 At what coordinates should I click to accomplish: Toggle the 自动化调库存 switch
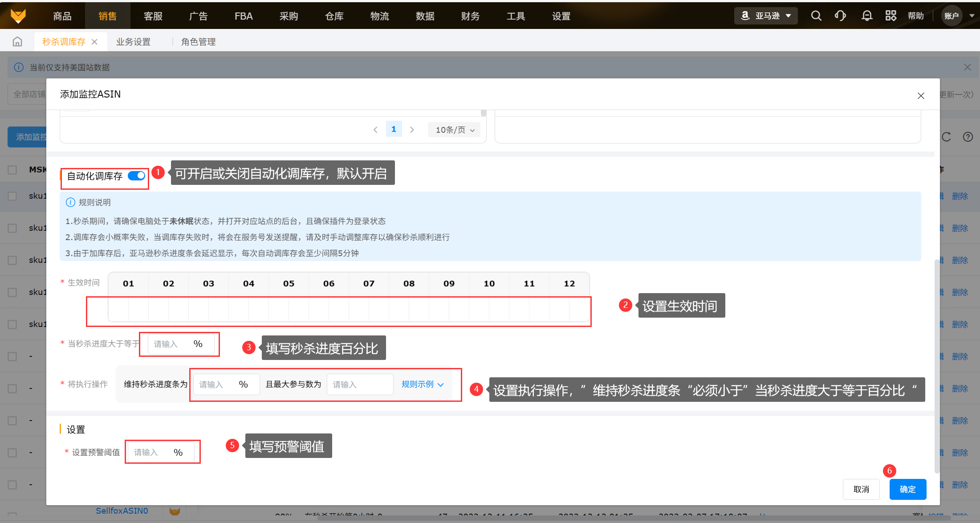click(136, 176)
